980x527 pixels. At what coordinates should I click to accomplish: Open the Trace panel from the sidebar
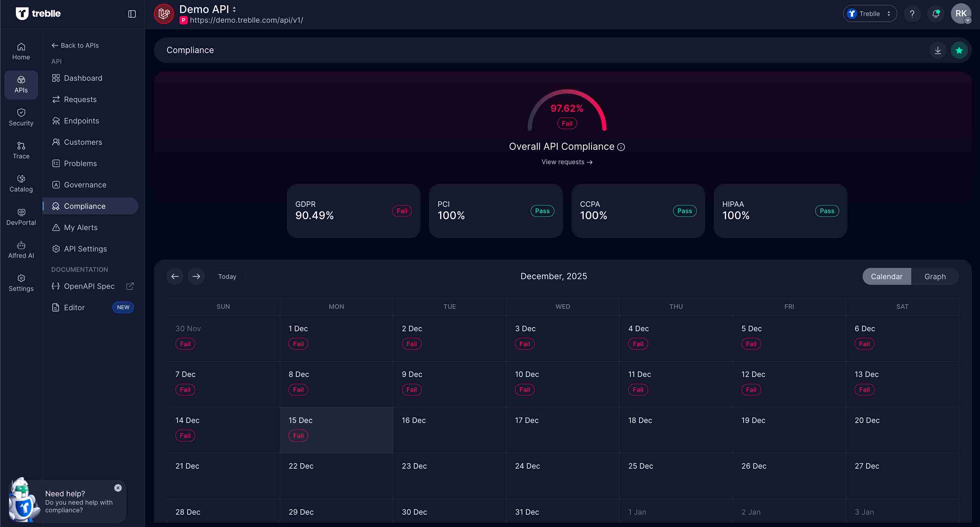point(21,150)
